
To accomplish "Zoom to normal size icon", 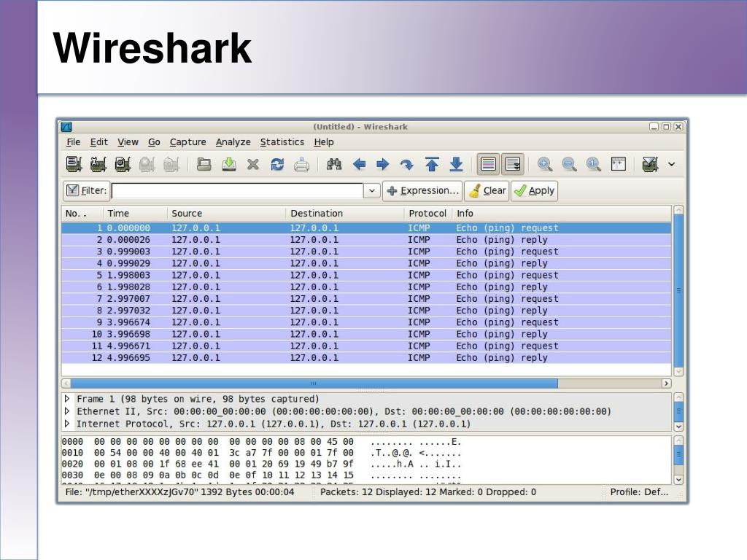I will tap(594, 164).
